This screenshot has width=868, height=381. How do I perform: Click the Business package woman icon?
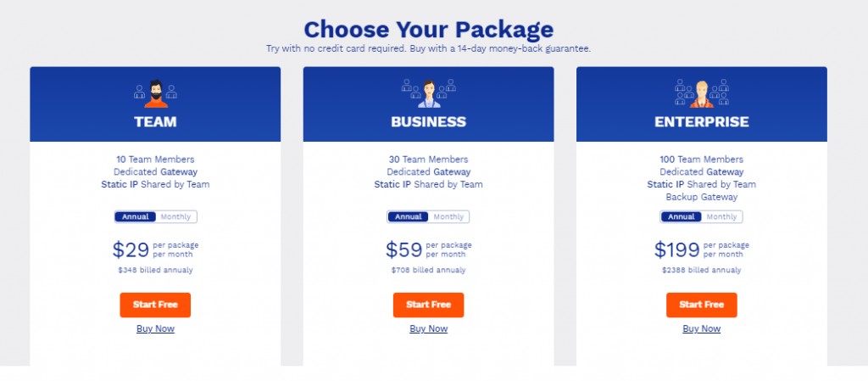pyautogui.click(x=428, y=93)
